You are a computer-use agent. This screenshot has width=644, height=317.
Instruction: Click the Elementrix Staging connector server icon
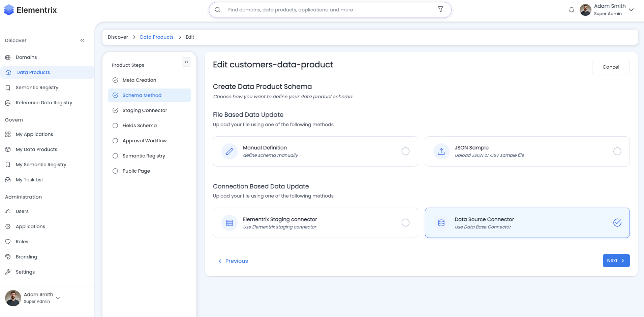tap(229, 223)
